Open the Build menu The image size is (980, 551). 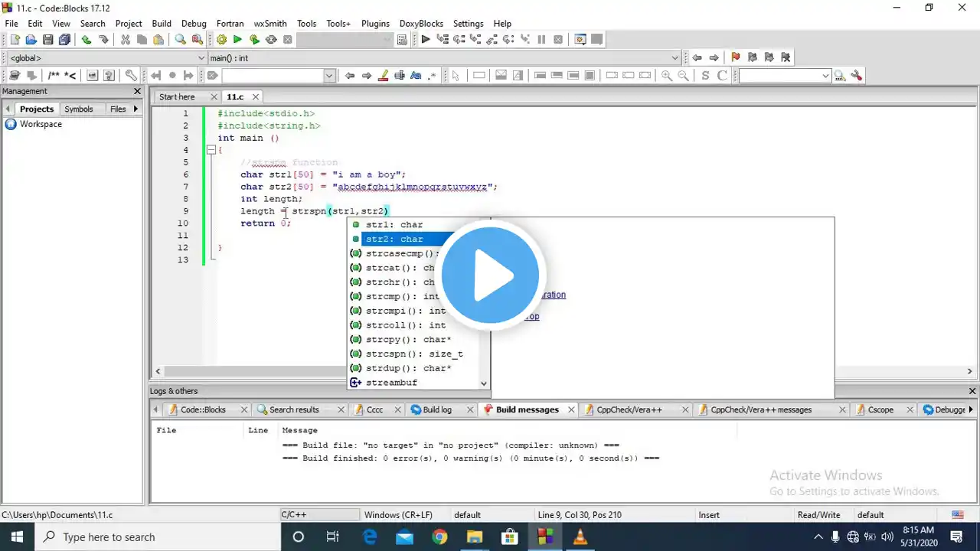coord(162,24)
